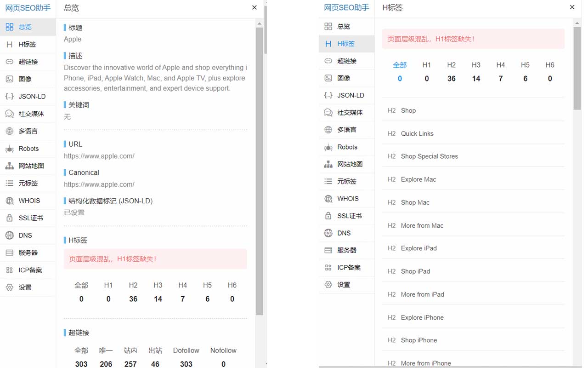Filter headings by H4 level
Image resolution: width=588 pixels, height=368 pixels.
pos(500,71)
